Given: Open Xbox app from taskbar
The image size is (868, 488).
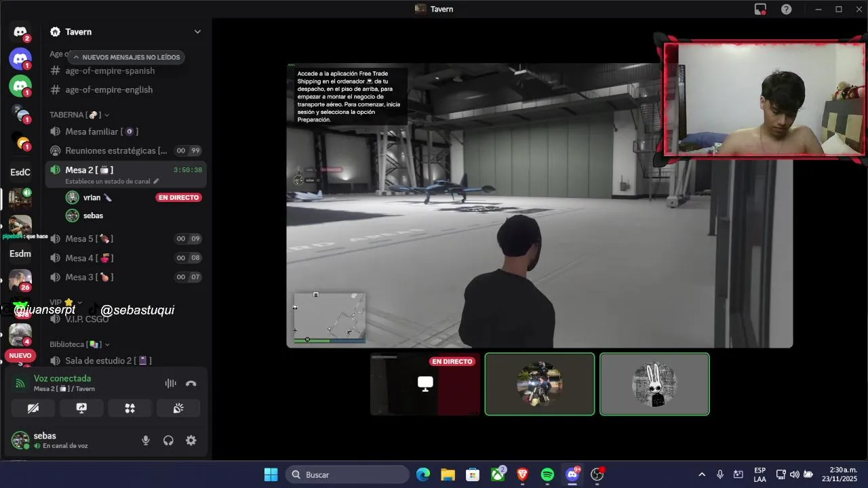Looking at the screenshot, I should click(x=498, y=474).
